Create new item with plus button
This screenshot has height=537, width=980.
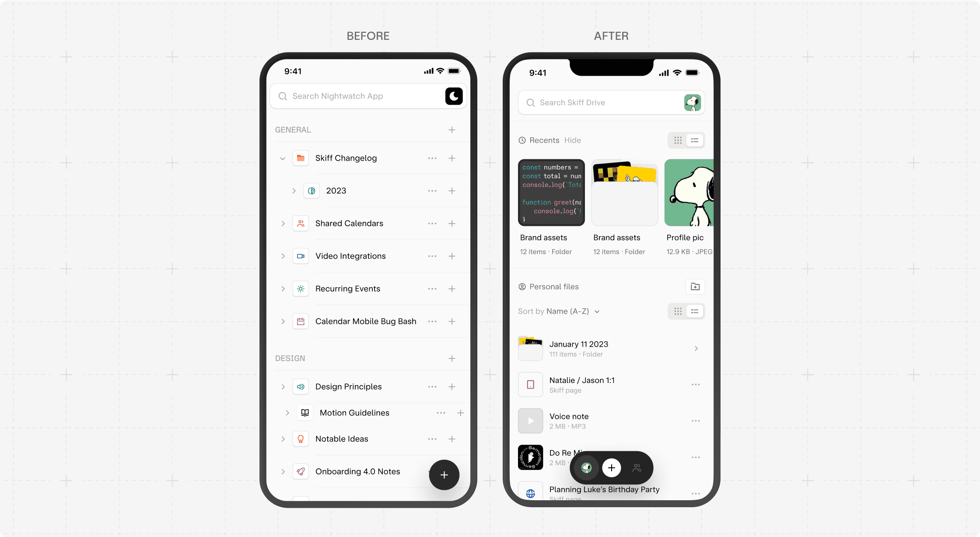444,474
